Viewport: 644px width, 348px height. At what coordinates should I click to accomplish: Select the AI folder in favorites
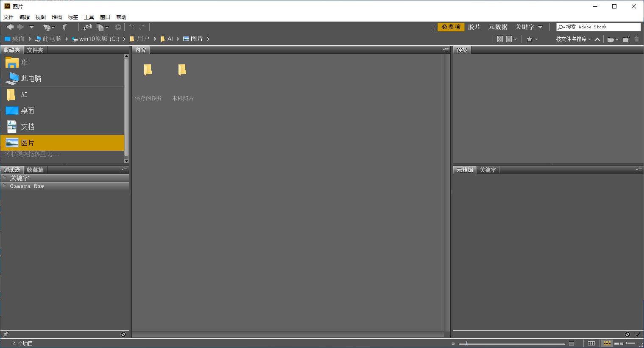click(62, 95)
